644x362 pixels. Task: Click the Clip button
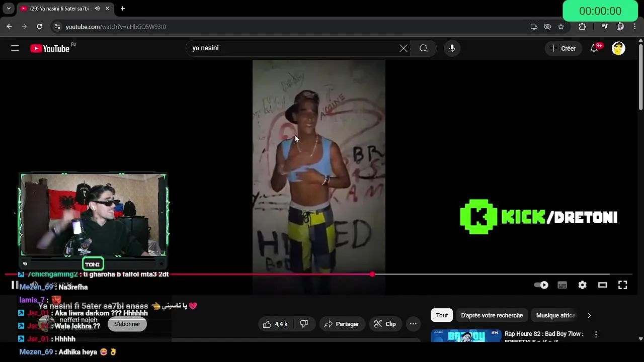point(385,324)
